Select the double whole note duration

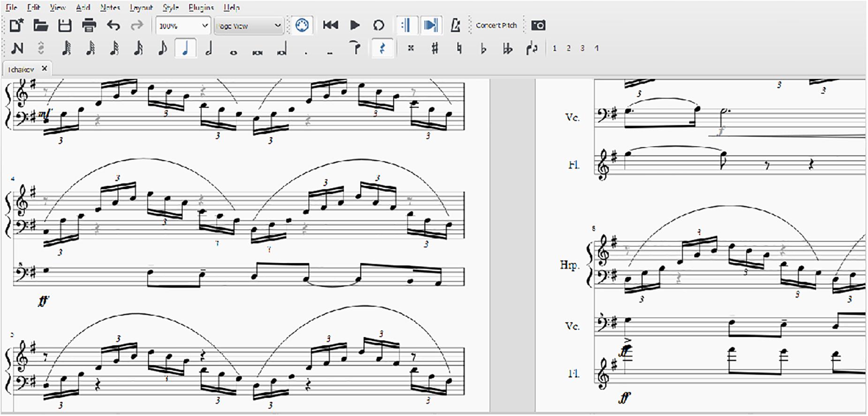pos(257,52)
